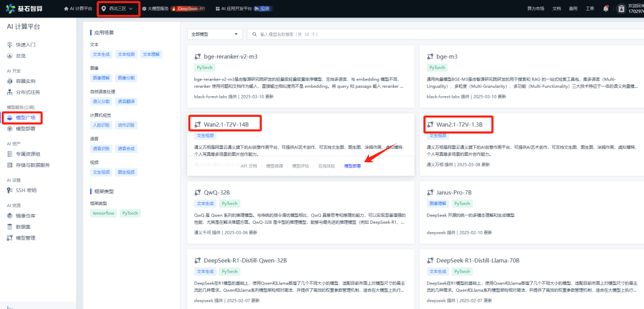Click the search magnifier icon
Image resolution: width=644 pixels, height=309 pixels.
(x=255, y=35)
